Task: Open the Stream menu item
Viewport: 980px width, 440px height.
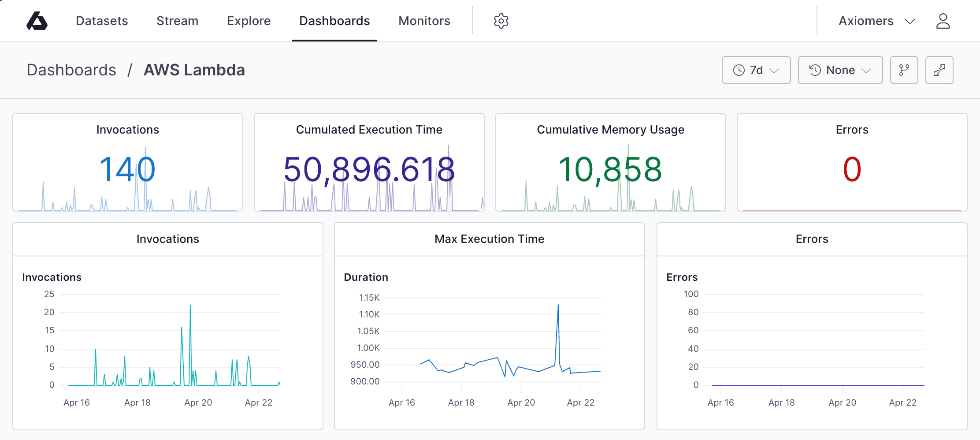Action: click(177, 21)
